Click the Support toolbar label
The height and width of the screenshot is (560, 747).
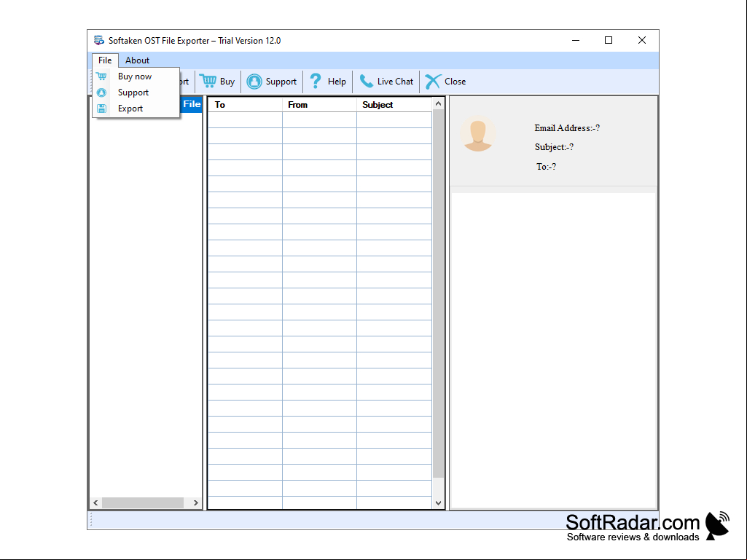[x=281, y=82]
